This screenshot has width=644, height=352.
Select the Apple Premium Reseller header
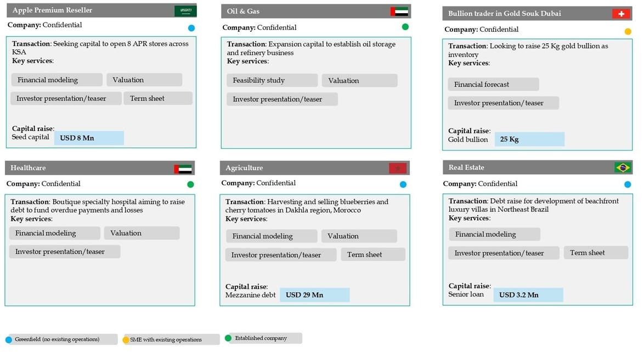pyautogui.click(x=101, y=10)
